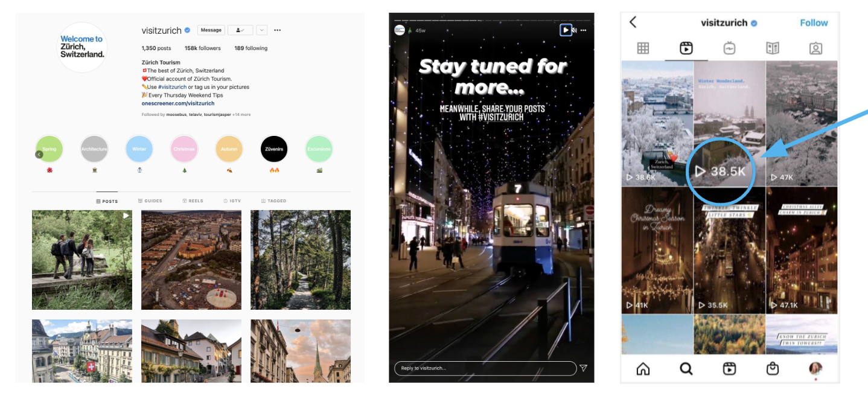Viewport: 868px width, 401px height.
Task: Tap the Search magnifier in bottom bar
Action: point(686,368)
